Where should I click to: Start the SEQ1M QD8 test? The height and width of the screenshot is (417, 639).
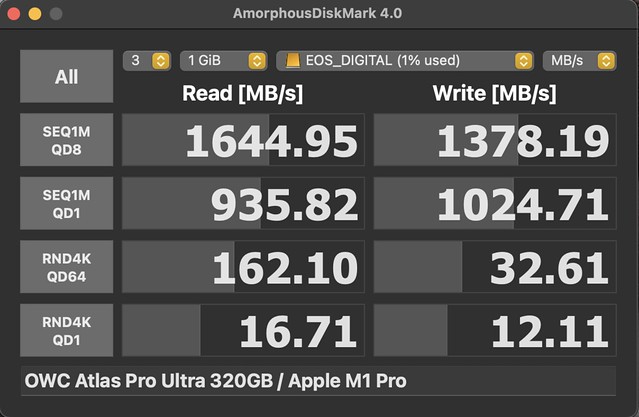pos(66,140)
